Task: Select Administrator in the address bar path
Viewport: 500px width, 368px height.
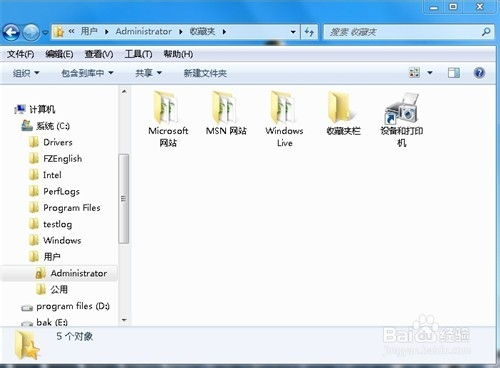Action: [144, 31]
